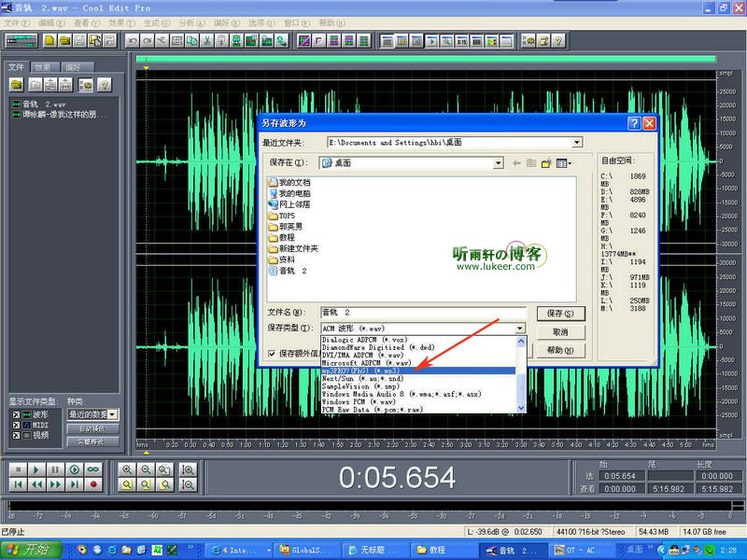747x560 pixels.
Task: Click the horizontal Zoom Out magnifier
Action: (146, 470)
